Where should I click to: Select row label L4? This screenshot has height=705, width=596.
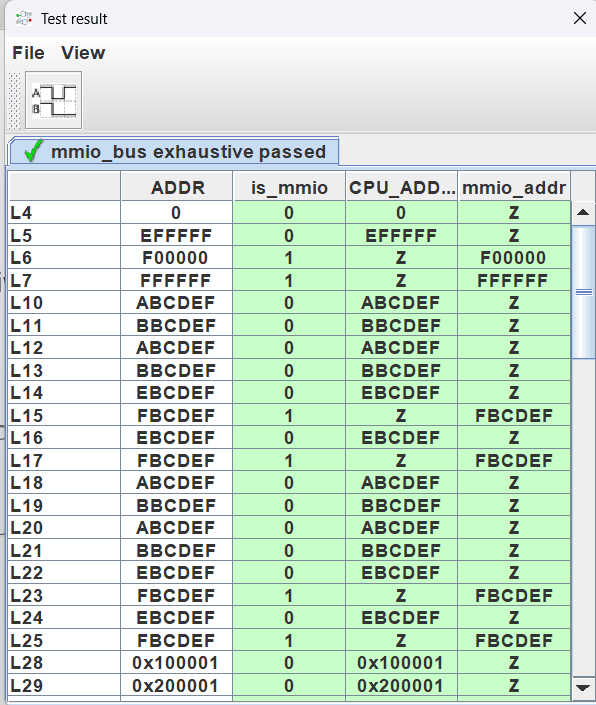(64, 212)
